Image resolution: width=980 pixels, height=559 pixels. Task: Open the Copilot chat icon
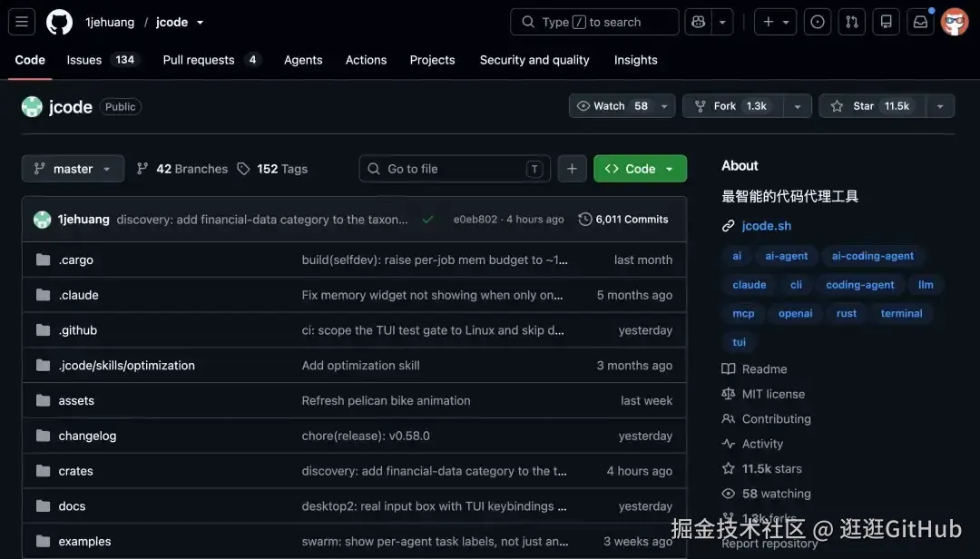pos(698,22)
